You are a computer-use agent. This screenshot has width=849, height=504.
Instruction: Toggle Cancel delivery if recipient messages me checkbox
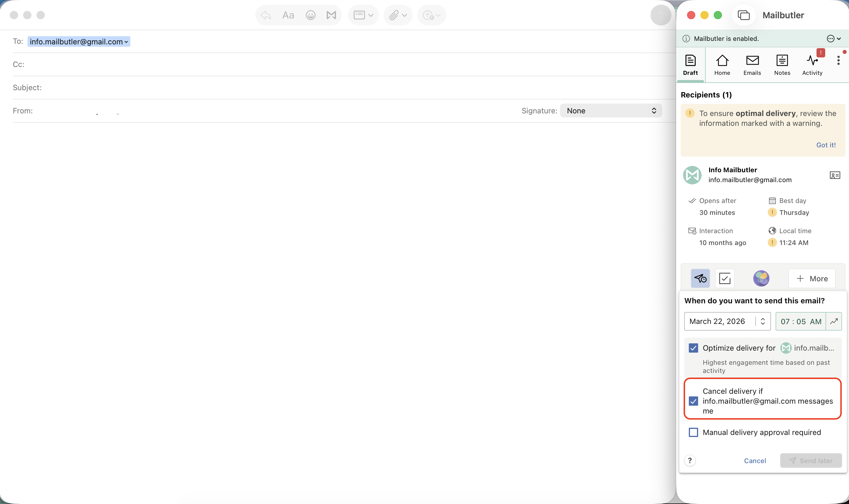[x=693, y=401]
